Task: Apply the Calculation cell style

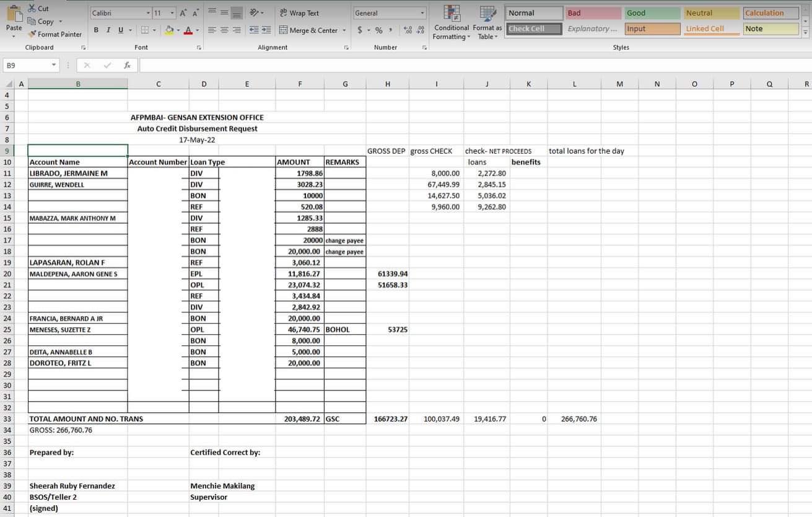Action: pos(771,13)
